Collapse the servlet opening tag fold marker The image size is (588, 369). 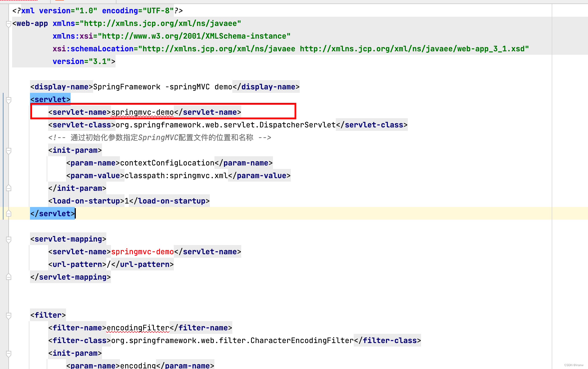click(9, 100)
